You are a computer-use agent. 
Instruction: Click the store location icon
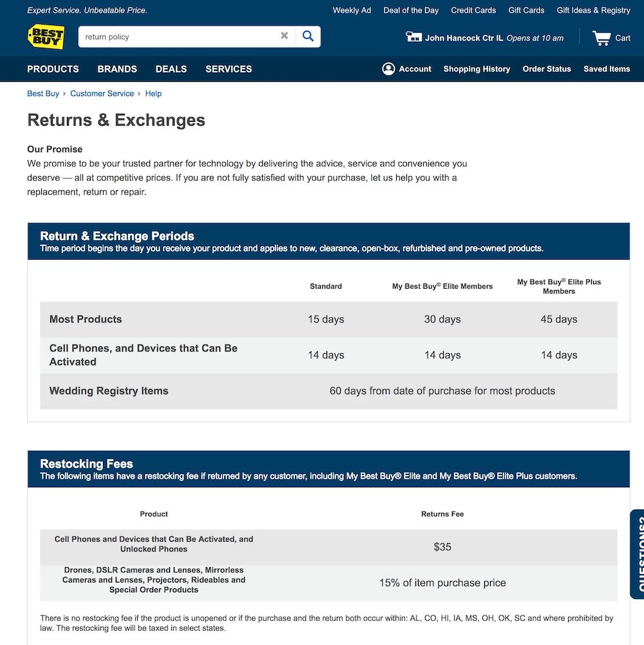click(x=413, y=37)
